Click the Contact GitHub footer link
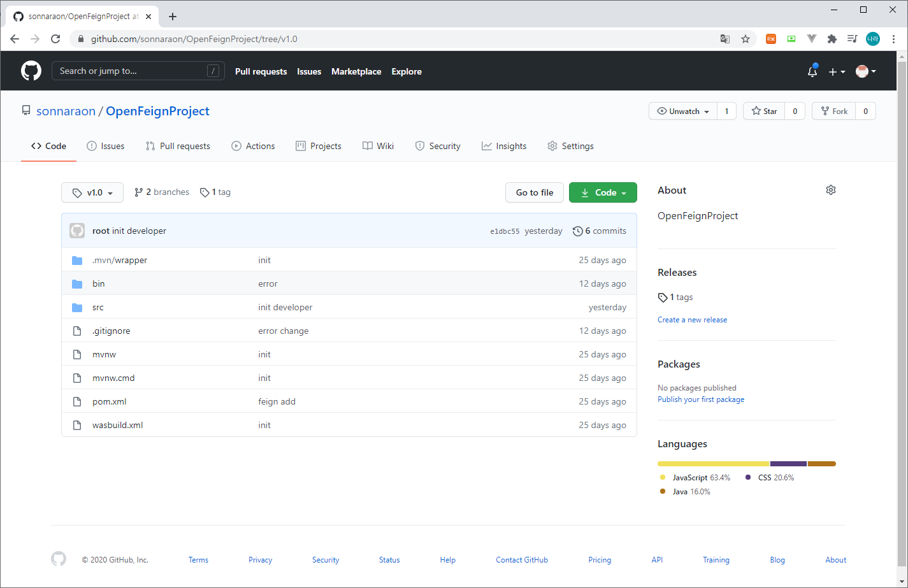The height and width of the screenshot is (588, 908). [x=522, y=560]
